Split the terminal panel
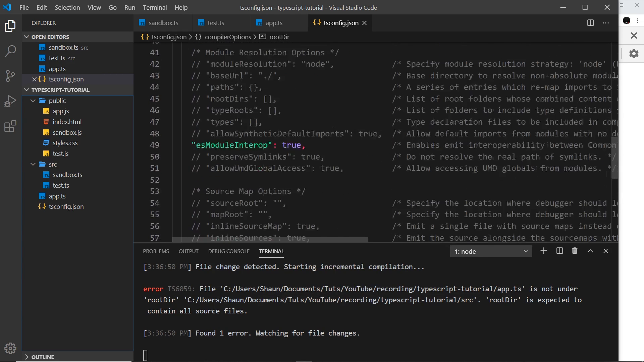The height and width of the screenshot is (362, 644). [559, 251]
